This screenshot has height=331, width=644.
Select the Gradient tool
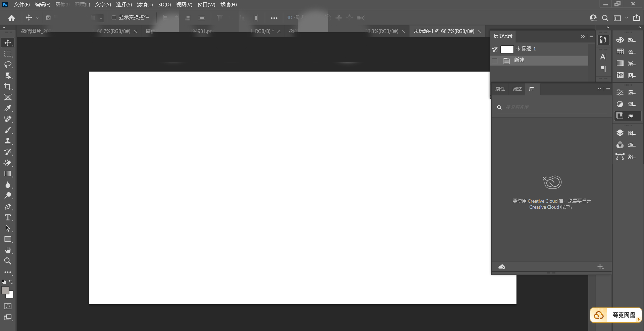tap(8, 174)
